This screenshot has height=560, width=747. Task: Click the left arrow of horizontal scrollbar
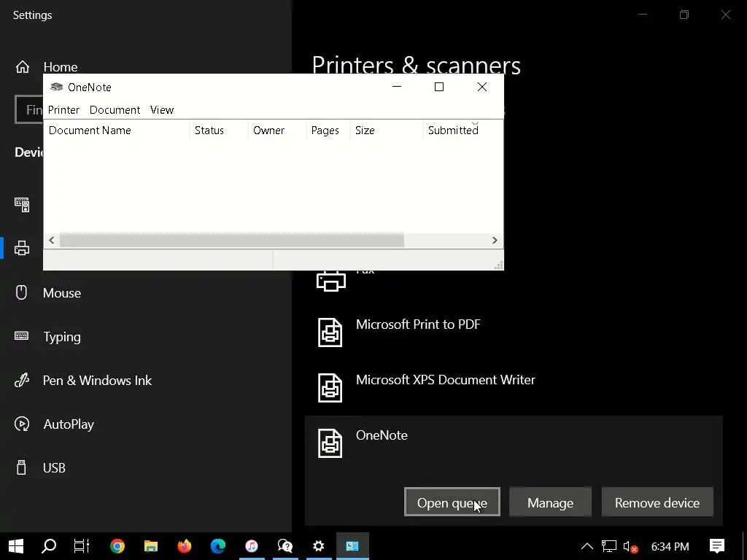click(52, 241)
